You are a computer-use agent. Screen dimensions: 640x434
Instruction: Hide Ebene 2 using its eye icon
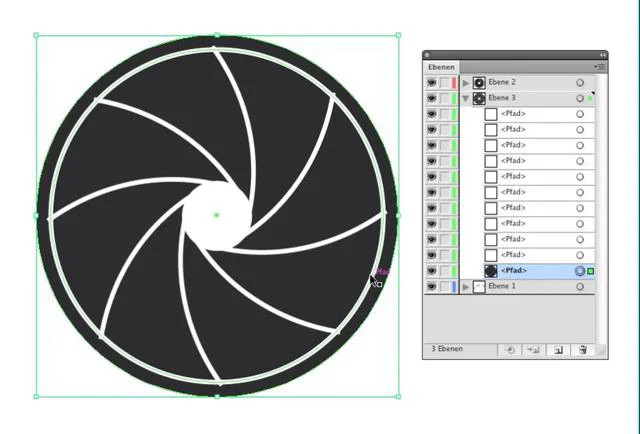pos(431,83)
